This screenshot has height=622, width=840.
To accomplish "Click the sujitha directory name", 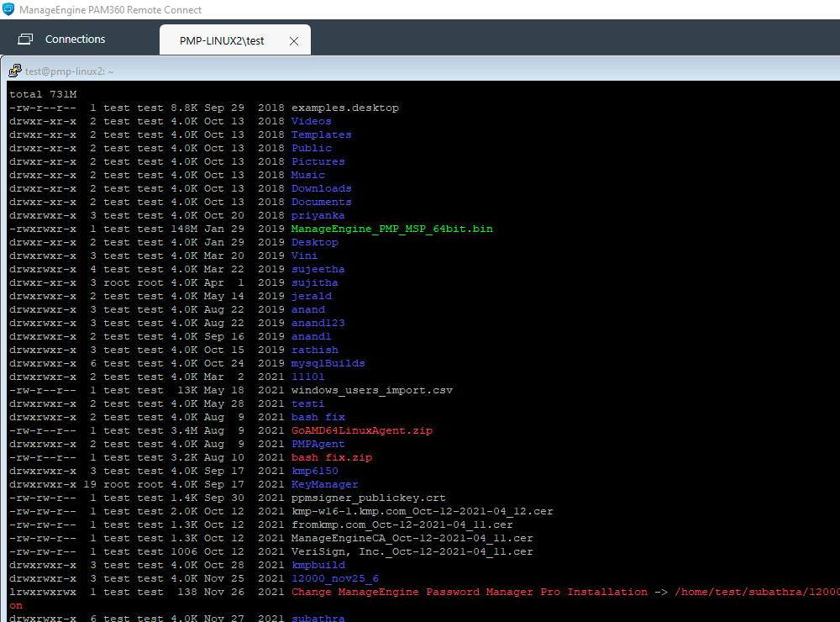I will click(x=315, y=282).
